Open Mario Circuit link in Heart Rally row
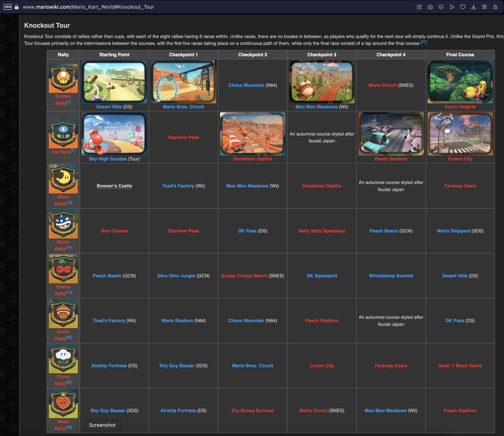This screenshot has width=504, height=436. tap(313, 410)
